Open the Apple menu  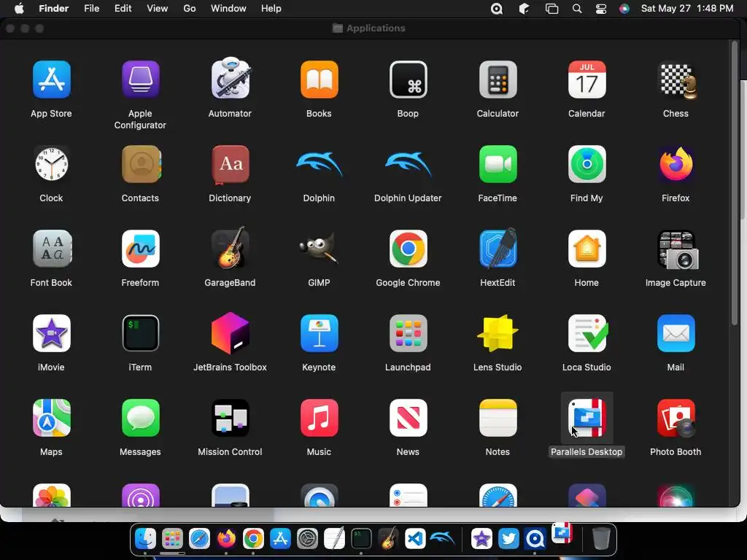coord(19,9)
